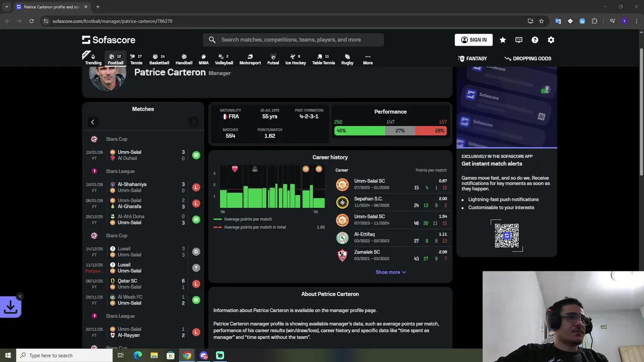Viewport: 644px width, 362px height.
Task: Bookmark this page with the star
Action: 541,21
